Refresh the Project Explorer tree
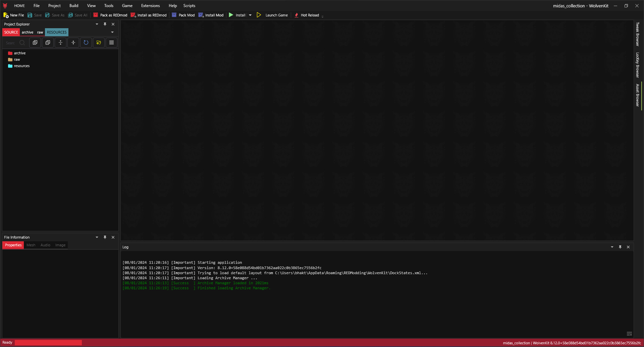 click(86, 43)
